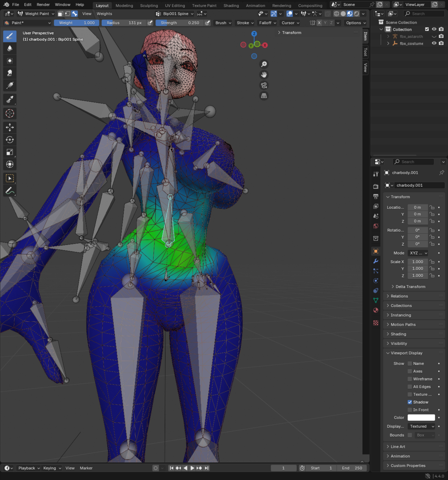Jump to the last frame endpoint
The width and height of the screenshot is (448, 480).
[207, 468]
